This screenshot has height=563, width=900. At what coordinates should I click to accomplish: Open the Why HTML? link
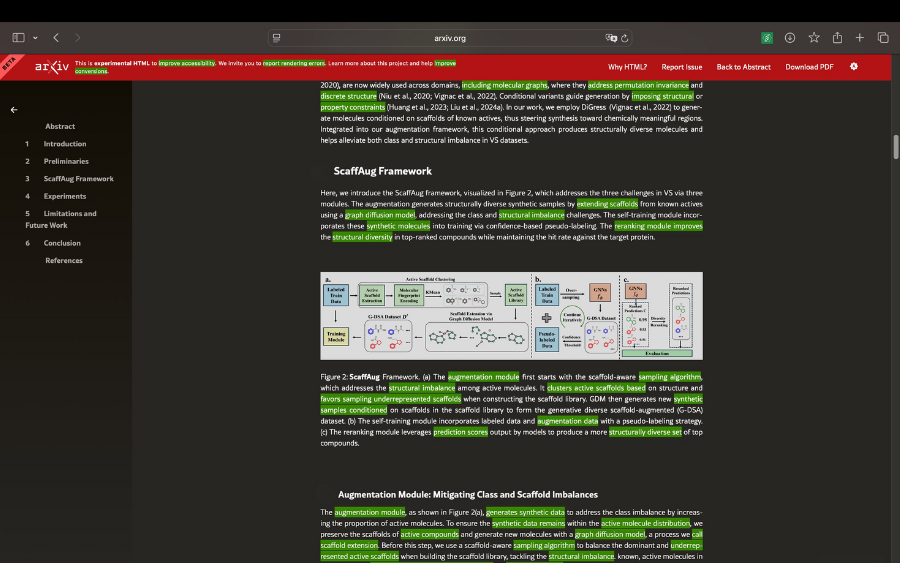[x=627, y=67]
